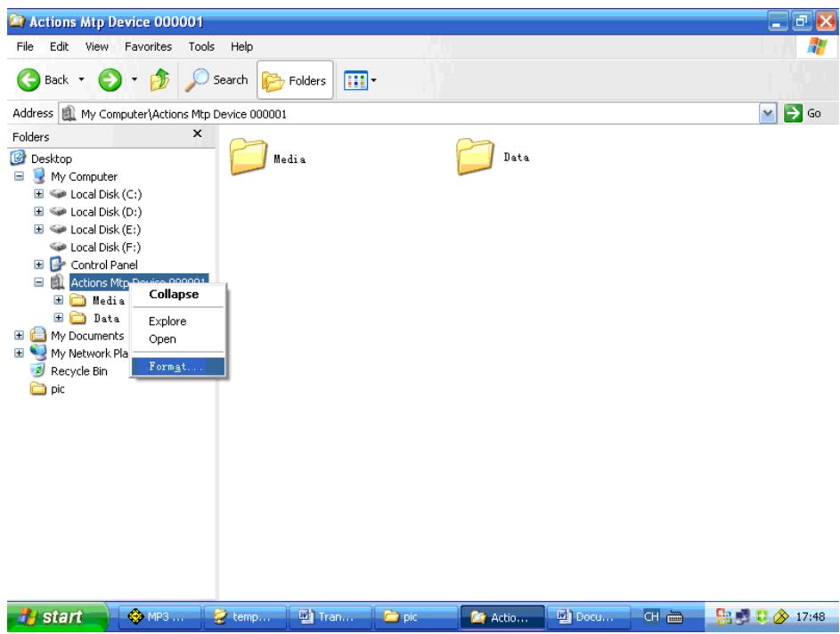The height and width of the screenshot is (634, 840).
Task: Open the Media folder in right pane
Action: coord(250,157)
